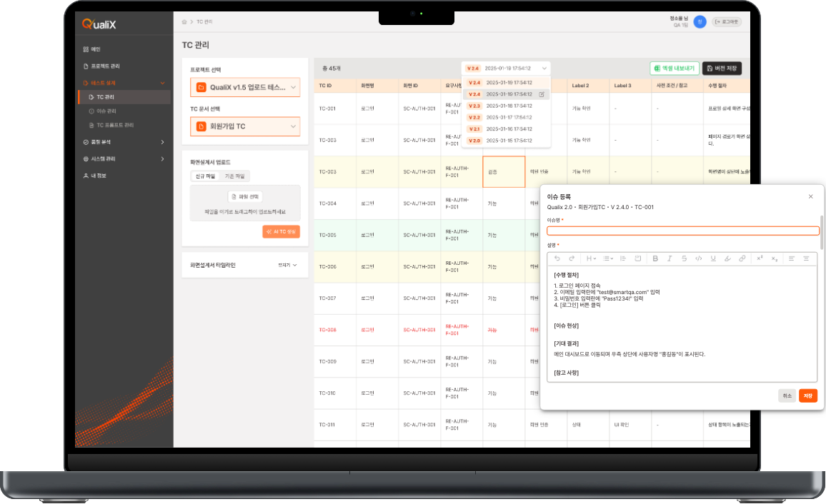Apply subscript in the description editor
The width and height of the screenshot is (826, 504).
pos(775,258)
